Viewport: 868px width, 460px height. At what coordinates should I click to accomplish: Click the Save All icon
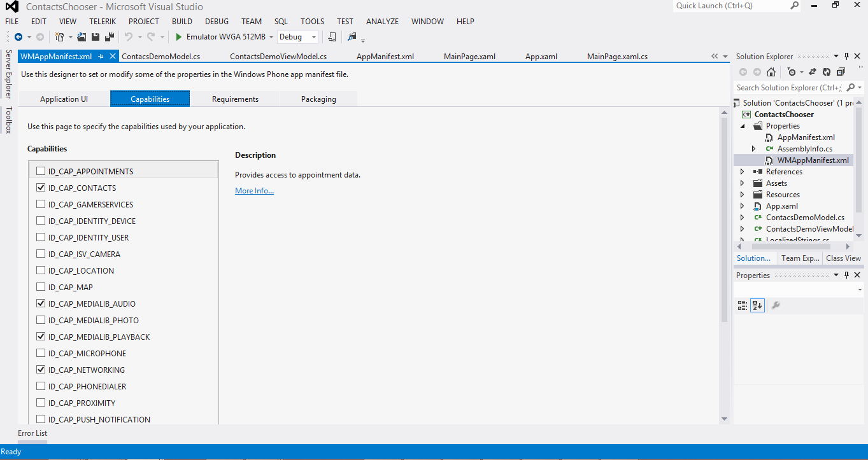[x=110, y=37]
